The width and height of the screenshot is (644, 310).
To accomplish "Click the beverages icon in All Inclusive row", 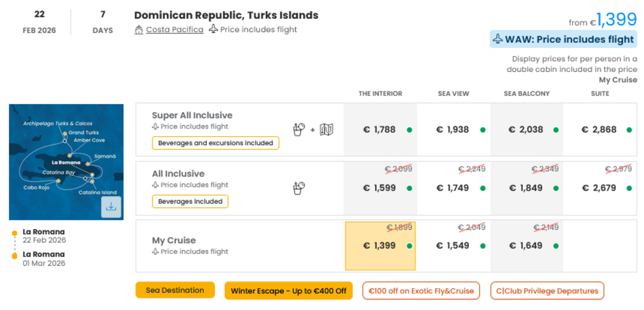I will pyautogui.click(x=299, y=188).
